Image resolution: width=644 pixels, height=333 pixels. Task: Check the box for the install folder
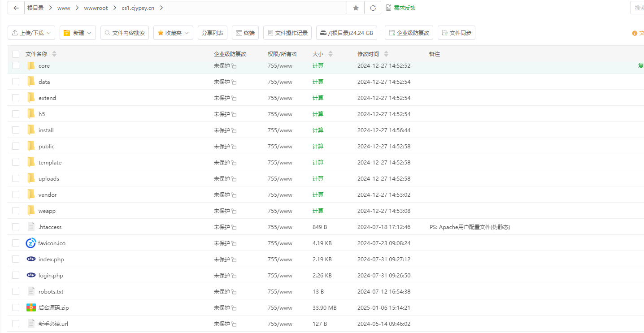(16, 130)
